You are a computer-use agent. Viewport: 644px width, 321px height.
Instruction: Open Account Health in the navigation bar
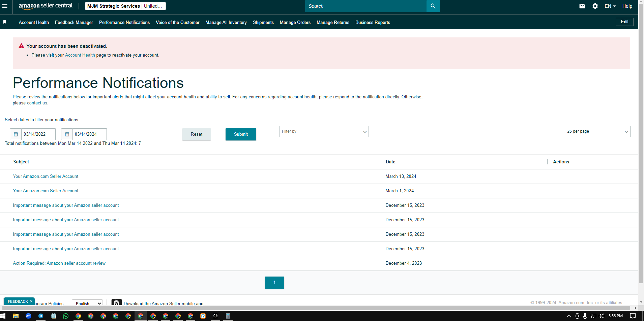34,22
